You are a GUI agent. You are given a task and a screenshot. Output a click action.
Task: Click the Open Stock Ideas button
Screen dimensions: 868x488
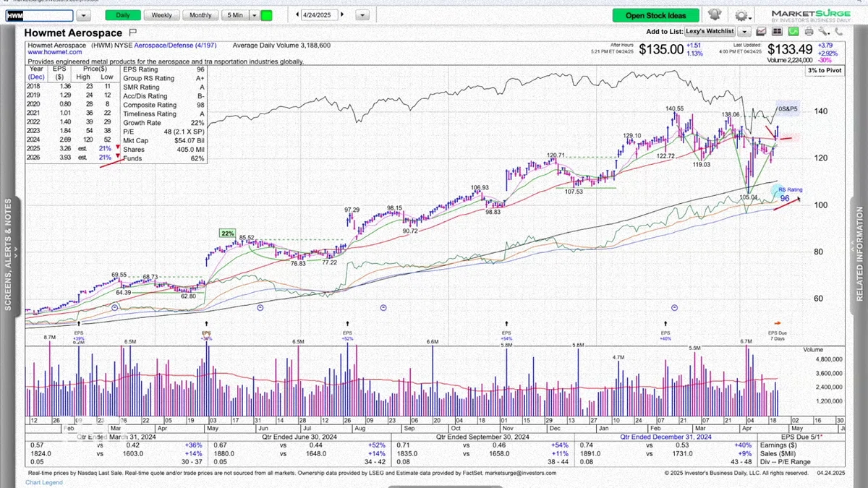[656, 15]
